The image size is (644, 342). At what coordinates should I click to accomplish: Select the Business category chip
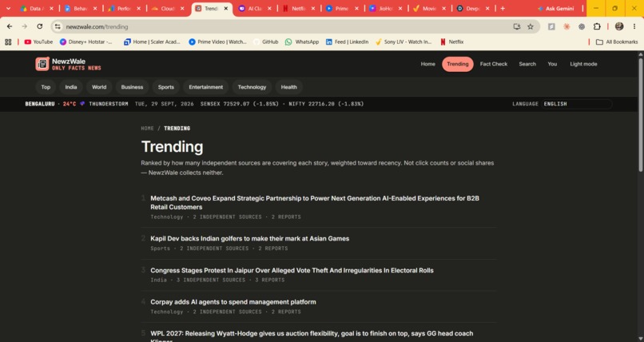coord(132,87)
